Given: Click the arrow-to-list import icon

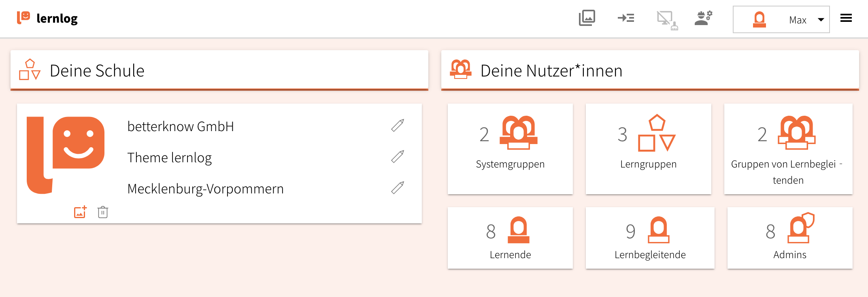Looking at the screenshot, I should (626, 18).
